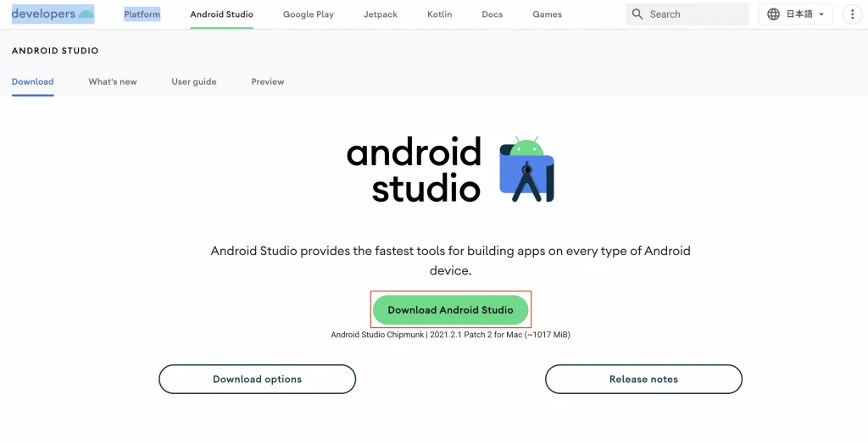
Task: Click the Android developers logo
Action: click(53, 14)
